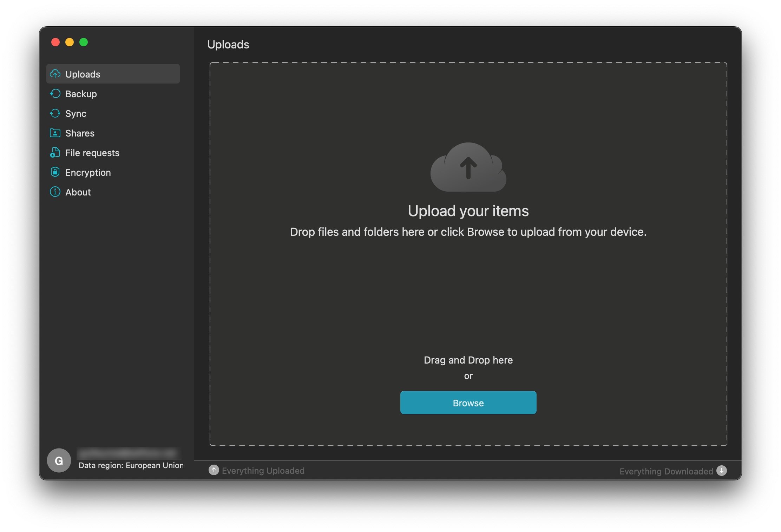Screen dimensions: 781x532
Task: Click the Data region: European Union text
Action: [131, 465]
